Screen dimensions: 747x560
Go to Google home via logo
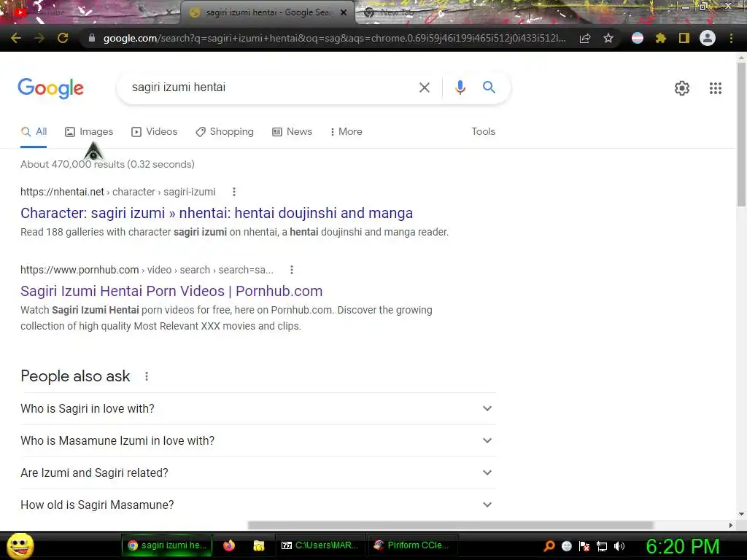pos(51,88)
